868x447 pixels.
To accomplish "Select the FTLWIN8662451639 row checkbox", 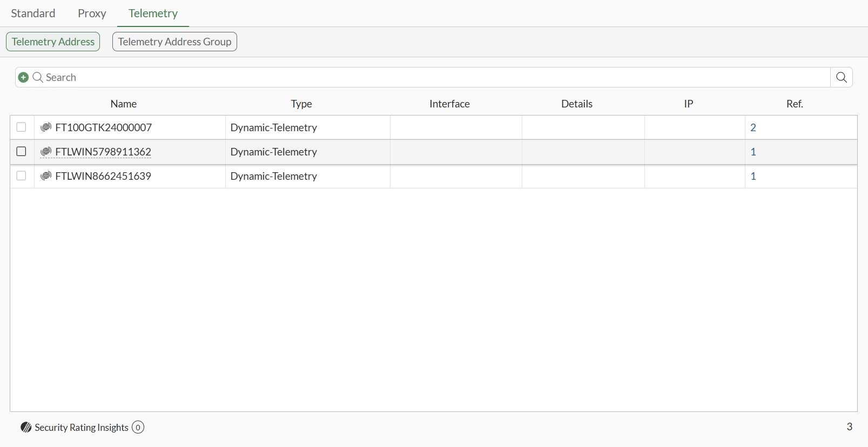I will tap(22, 176).
